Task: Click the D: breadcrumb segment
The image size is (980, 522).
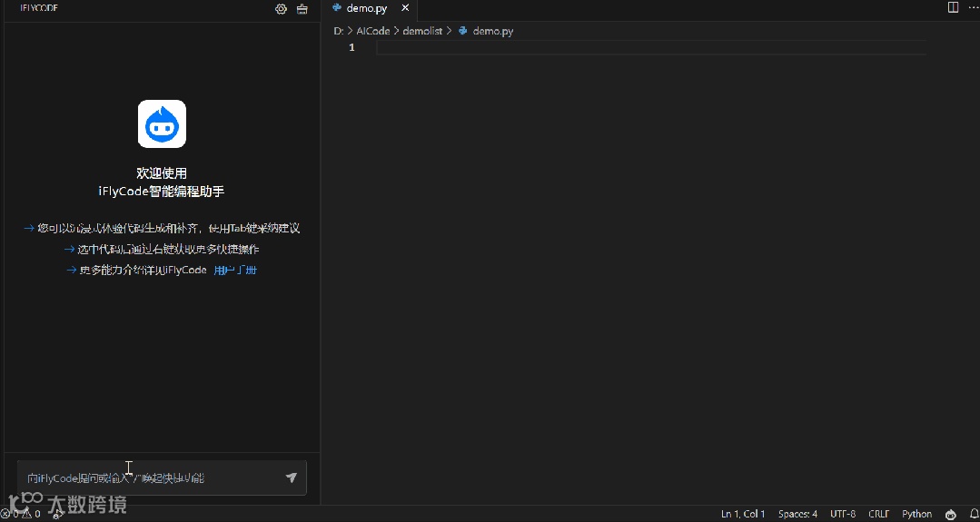Action: (338, 31)
